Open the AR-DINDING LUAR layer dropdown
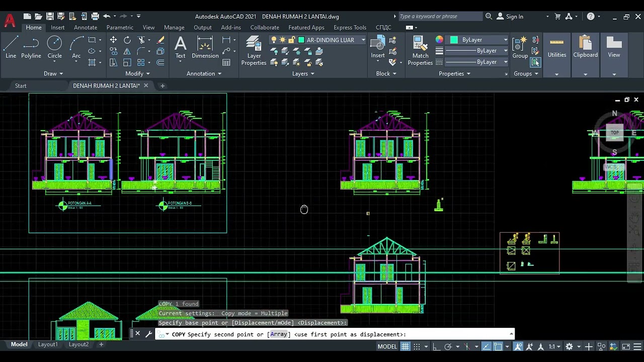Screen dimensions: 644x362 (x=363, y=40)
